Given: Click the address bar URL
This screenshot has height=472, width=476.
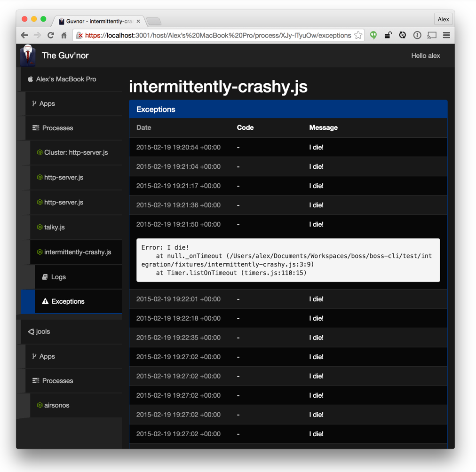Looking at the screenshot, I should tap(218, 35).
